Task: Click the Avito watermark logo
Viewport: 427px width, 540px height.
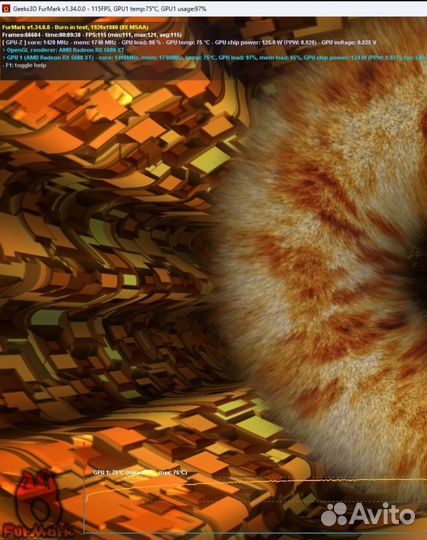Action: 368,513
